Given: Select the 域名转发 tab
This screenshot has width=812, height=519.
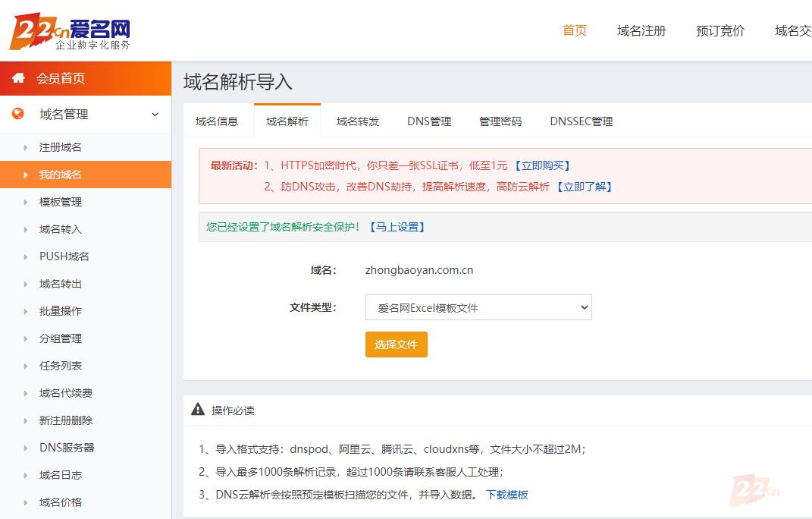Looking at the screenshot, I should [x=358, y=121].
